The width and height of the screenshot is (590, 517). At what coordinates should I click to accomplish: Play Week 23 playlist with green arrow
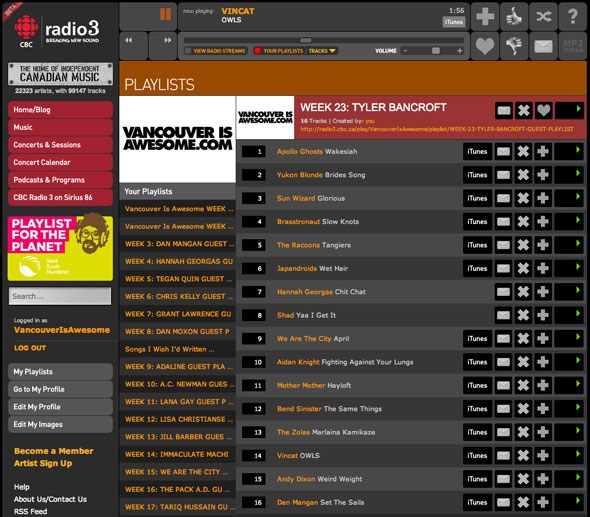tap(569, 111)
